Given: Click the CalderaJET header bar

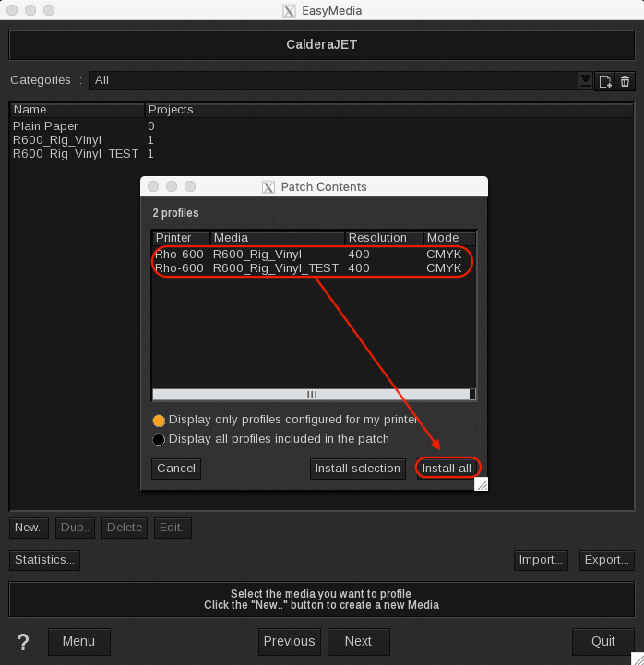Looking at the screenshot, I should coord(322,44).
